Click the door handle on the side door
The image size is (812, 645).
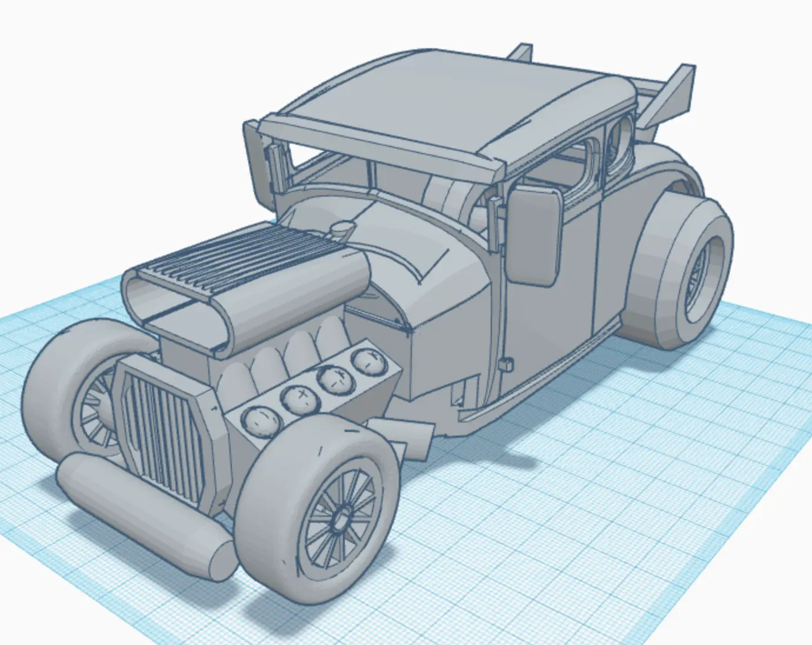(x=505, y=364)
